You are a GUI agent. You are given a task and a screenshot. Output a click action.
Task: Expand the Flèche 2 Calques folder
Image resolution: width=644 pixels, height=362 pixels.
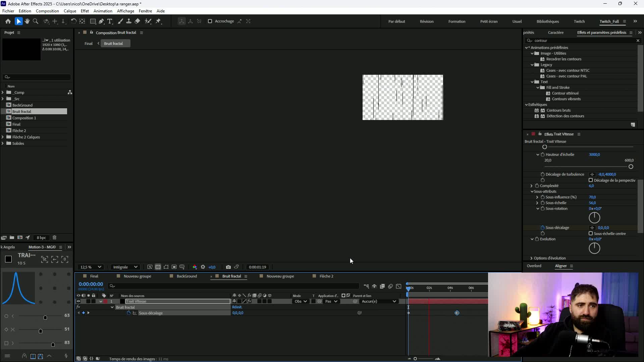pos(3,137)
